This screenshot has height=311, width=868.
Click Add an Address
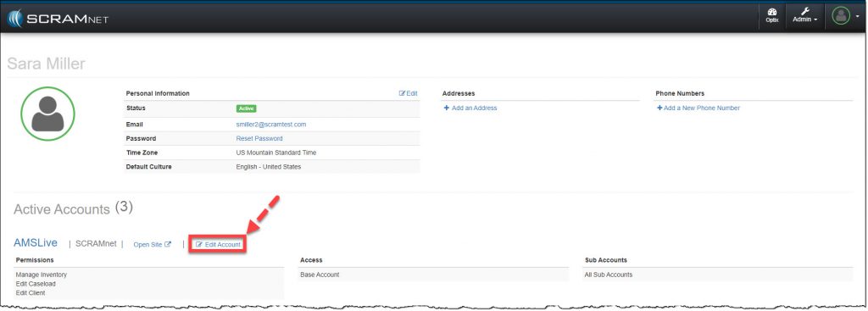point(470,108)
